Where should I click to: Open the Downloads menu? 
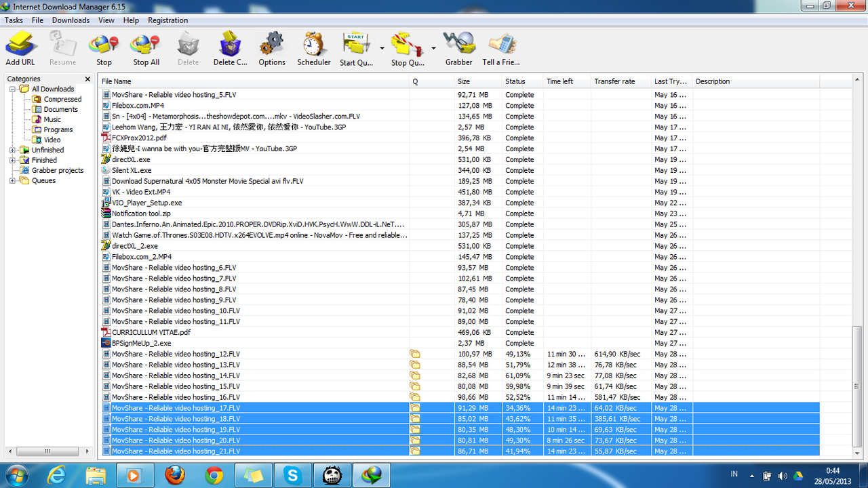(71, 20)
